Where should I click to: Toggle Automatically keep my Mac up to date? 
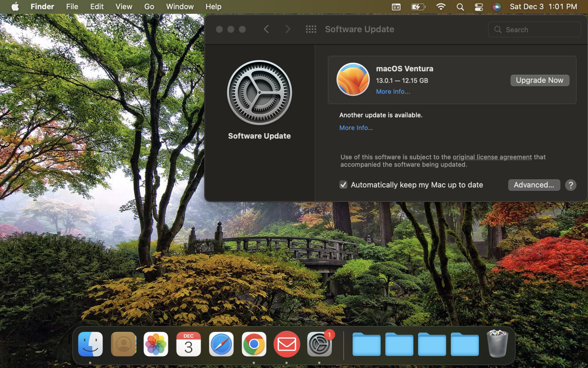[x=343, y=185]
